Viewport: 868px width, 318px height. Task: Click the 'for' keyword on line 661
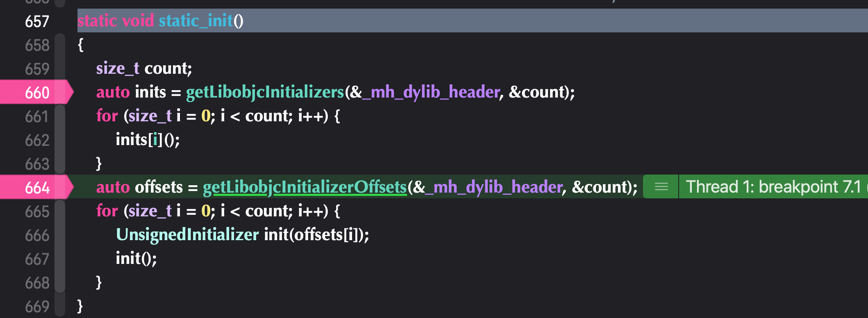pos(107,116)
